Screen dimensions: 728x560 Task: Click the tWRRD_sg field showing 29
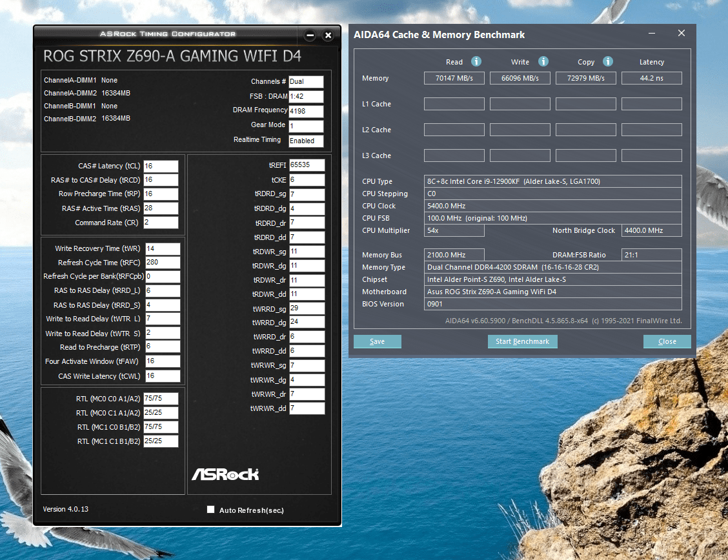pyautogui.click(x=307, y=308)
